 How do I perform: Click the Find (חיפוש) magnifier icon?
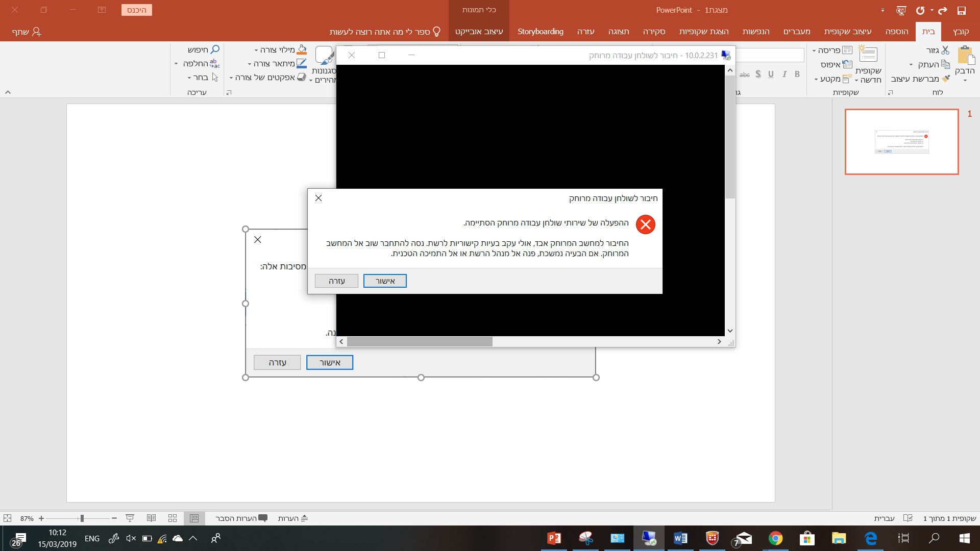(215, 49)
